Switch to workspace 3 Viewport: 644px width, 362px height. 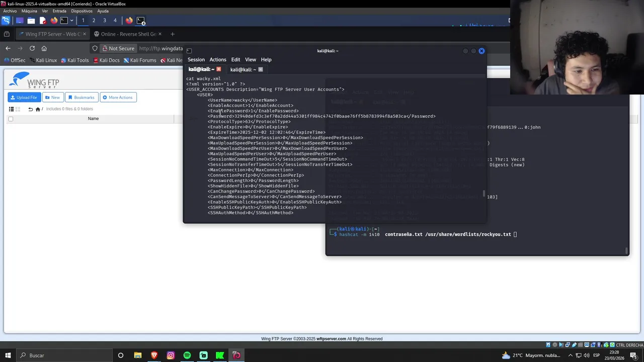pos(104,21)
